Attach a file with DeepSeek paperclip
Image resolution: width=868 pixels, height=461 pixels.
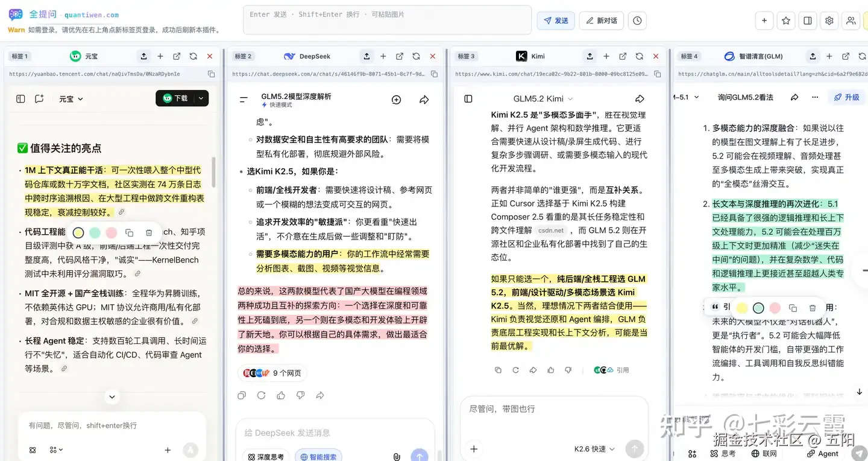pos(397,457)
